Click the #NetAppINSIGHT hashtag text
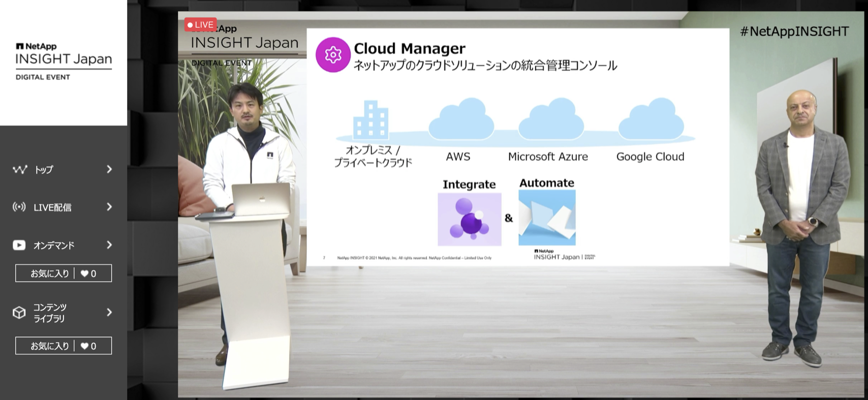The width and height of the screenshot is (868, 400). tap(794, 32)
